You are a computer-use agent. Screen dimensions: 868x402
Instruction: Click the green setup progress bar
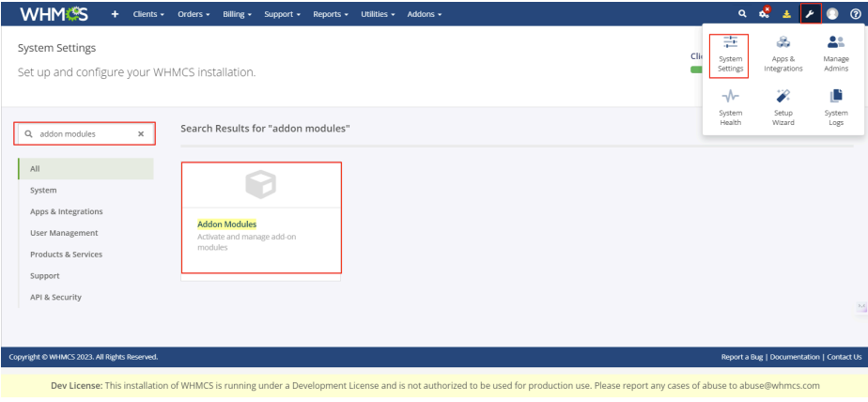click(x=696, y=70)
